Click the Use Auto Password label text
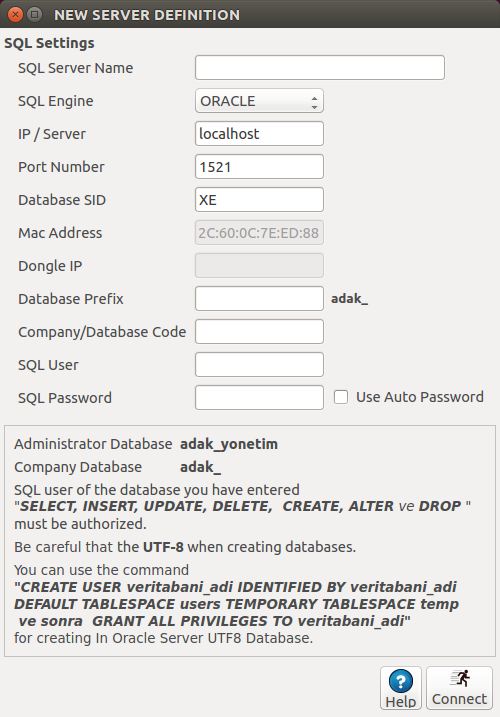The image size is (500, 717). point(420,397)
